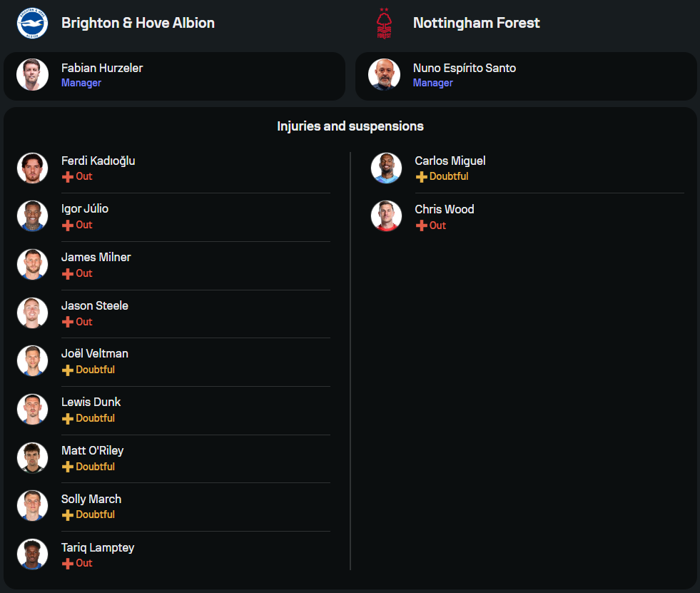This screenshot has width=700, height=593.
Task: Click James Milner's player avatar
Action: 32,264
